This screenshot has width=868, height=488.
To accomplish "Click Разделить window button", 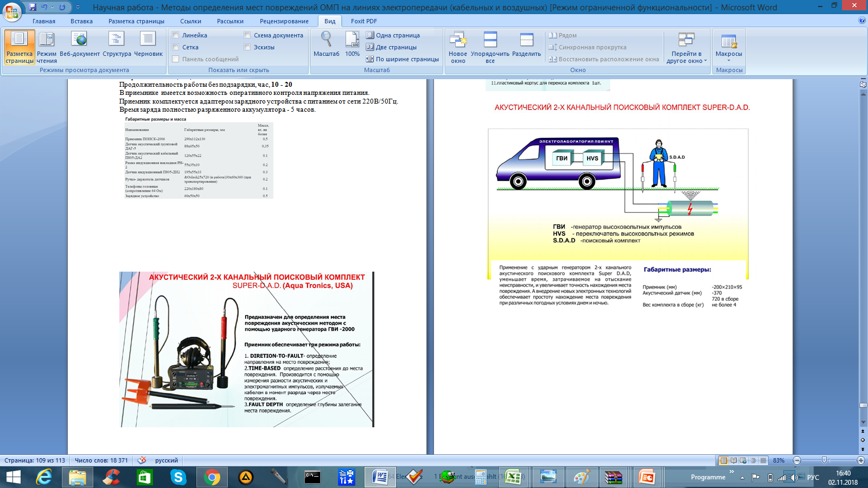I will click(x=526, y=44).
